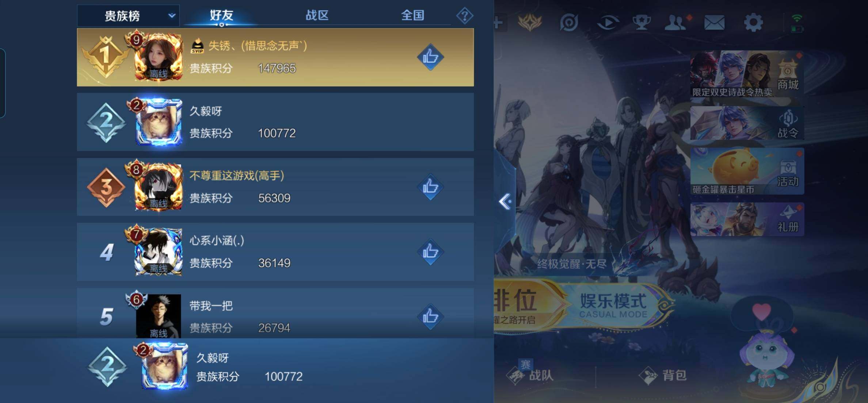Screen dimensions: 868x403
Task: Open the trophy achievements icon
Action: (641, 23)
